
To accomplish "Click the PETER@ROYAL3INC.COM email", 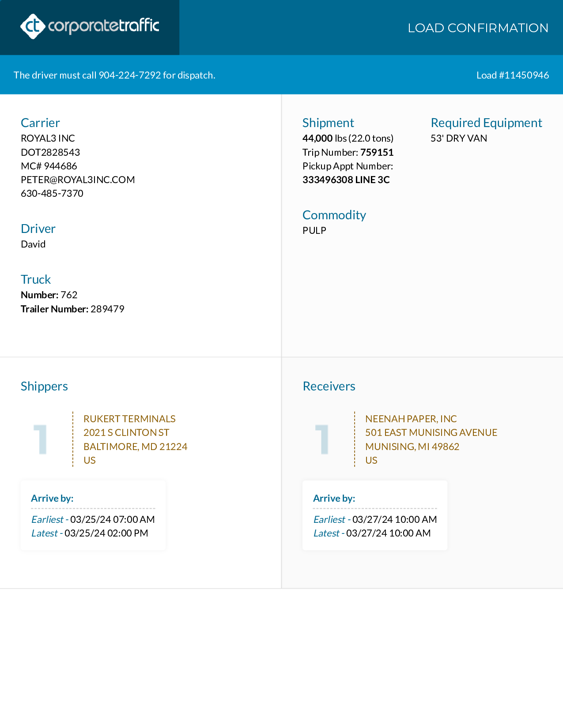I will pyautogui.click(x=78, y=180).
